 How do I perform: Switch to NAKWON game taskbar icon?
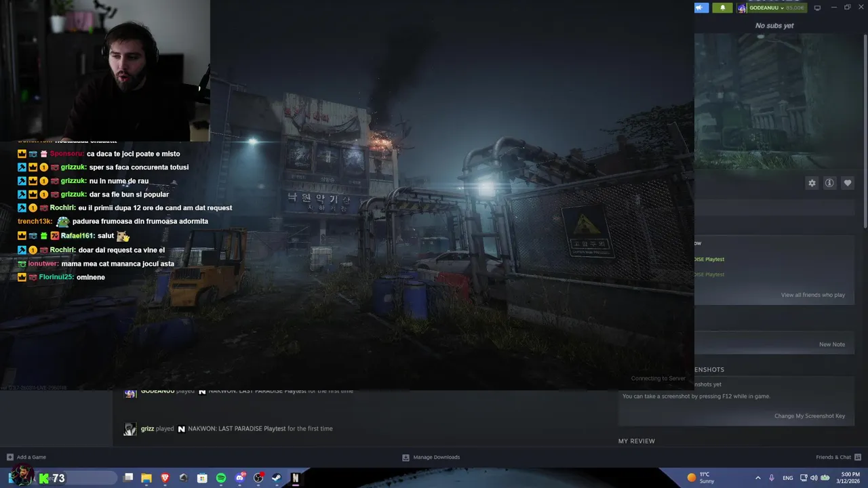[295, 478]
